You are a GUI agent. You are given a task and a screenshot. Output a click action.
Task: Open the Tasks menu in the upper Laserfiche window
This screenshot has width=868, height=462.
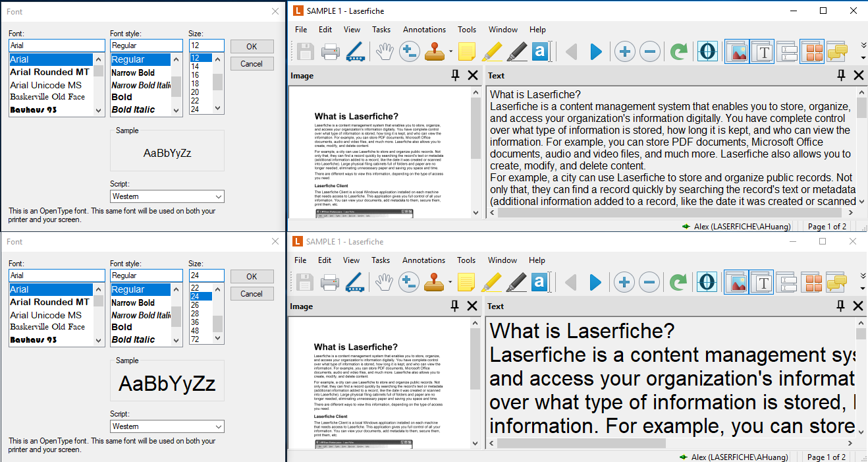coord(381,30)
